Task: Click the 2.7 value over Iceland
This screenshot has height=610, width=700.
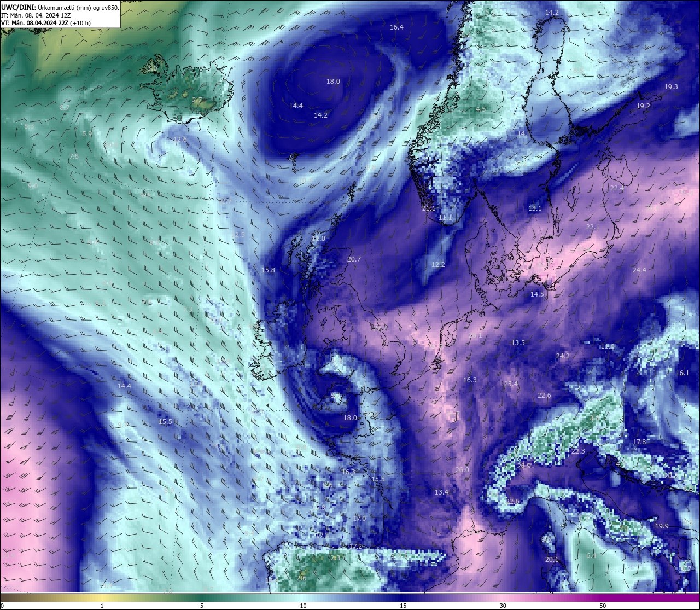Action: (197, 100)
